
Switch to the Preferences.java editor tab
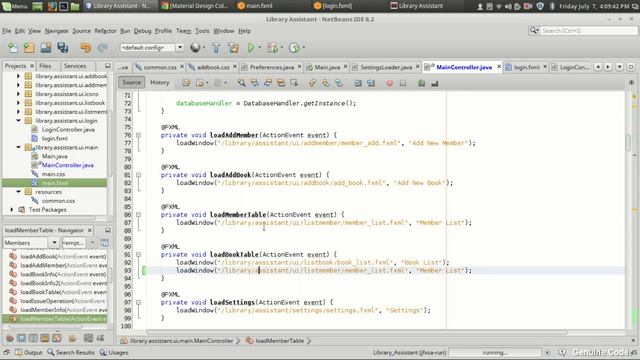(271, 67)
